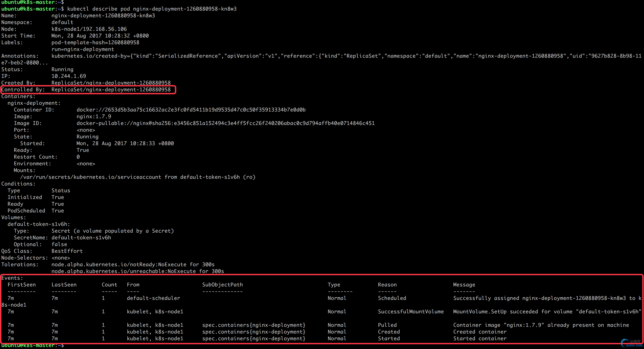Click the pod IP 10.244.1.69

click(x=69, y=76)
